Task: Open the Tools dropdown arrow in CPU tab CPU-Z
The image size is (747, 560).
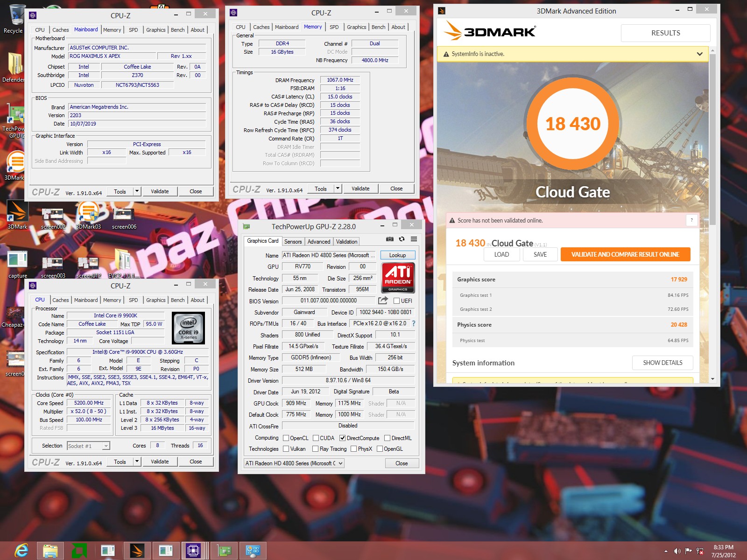Action: [x=137, y=462]
